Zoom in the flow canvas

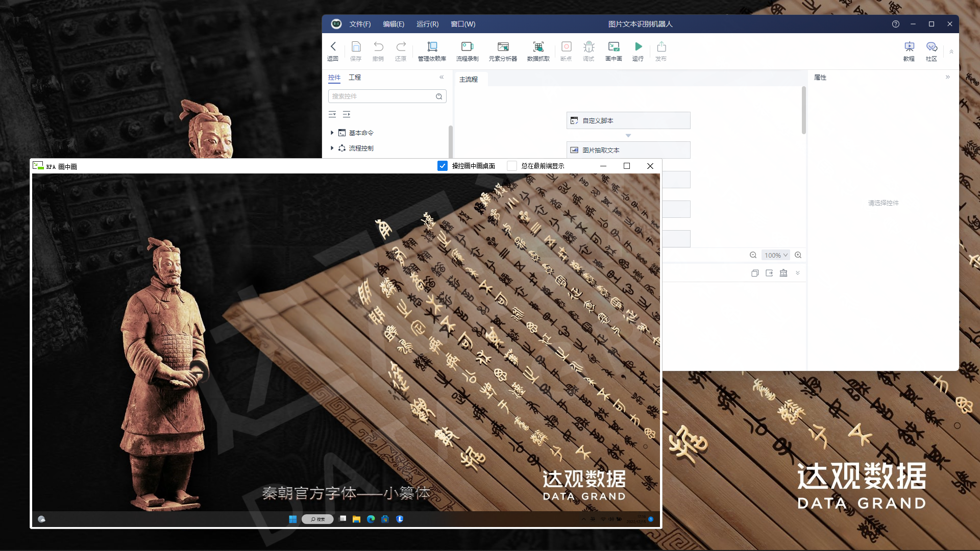[x=798, y=255]
